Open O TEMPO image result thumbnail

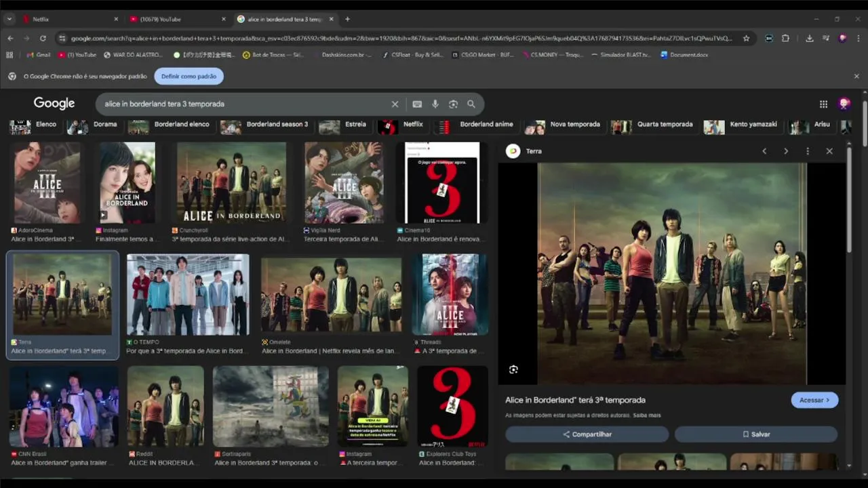188,295
